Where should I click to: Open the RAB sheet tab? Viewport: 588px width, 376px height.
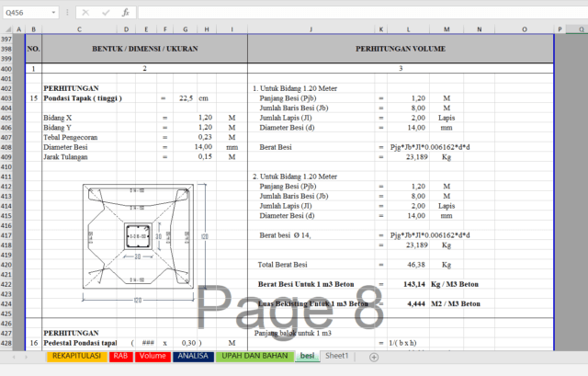(x=120, y=356)
